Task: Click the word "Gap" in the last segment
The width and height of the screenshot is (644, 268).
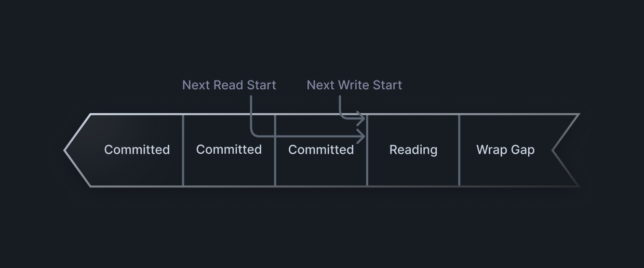Action: (x=523, y=150)
